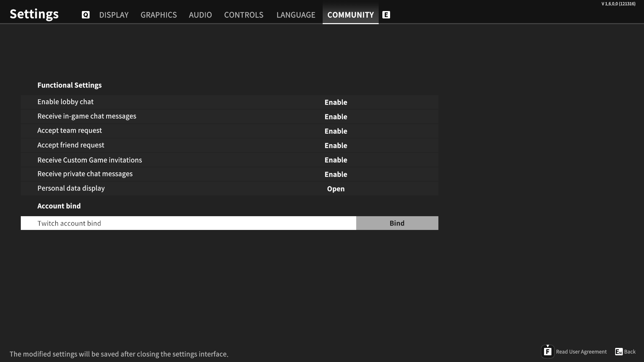Toggle Accept team request Enable value
The width and height of the screenshot is (644, 362).
click(336, 131)
